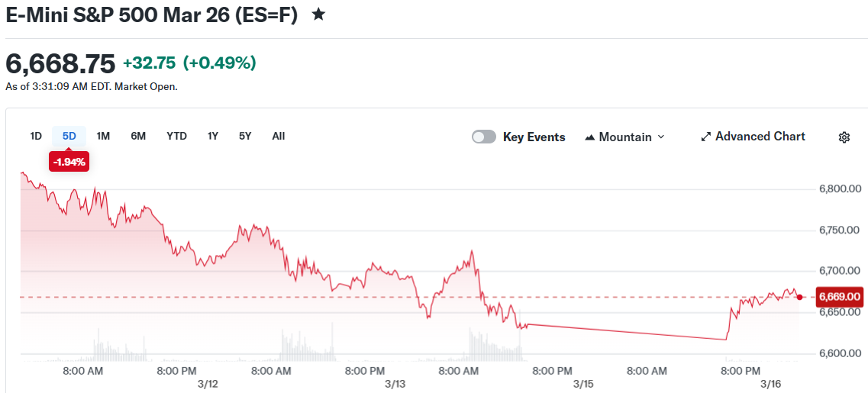Click the Mountain chart type icon

pos(589,137)
